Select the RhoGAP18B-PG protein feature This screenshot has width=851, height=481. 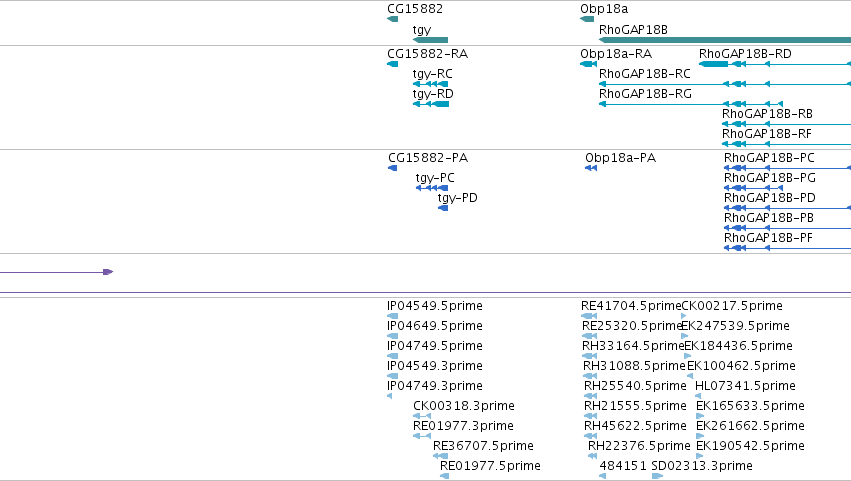click(x=753, y=188)
